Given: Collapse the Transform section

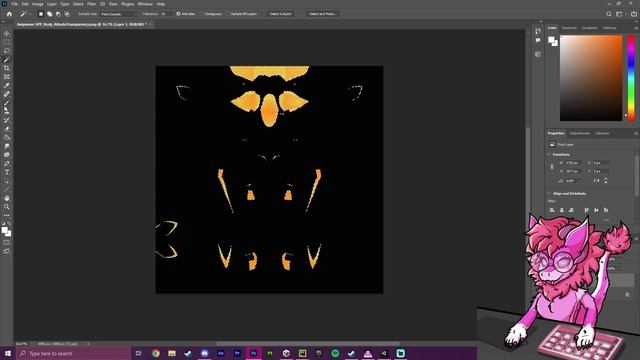Looking at the screenshot, I should pyautogui.click(x=549, y=155).
